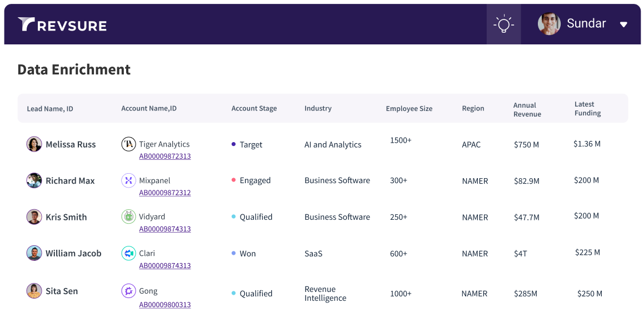Click Sundar's profile avatar
Viewport: 644px width, 328px height.
[549, 24]
